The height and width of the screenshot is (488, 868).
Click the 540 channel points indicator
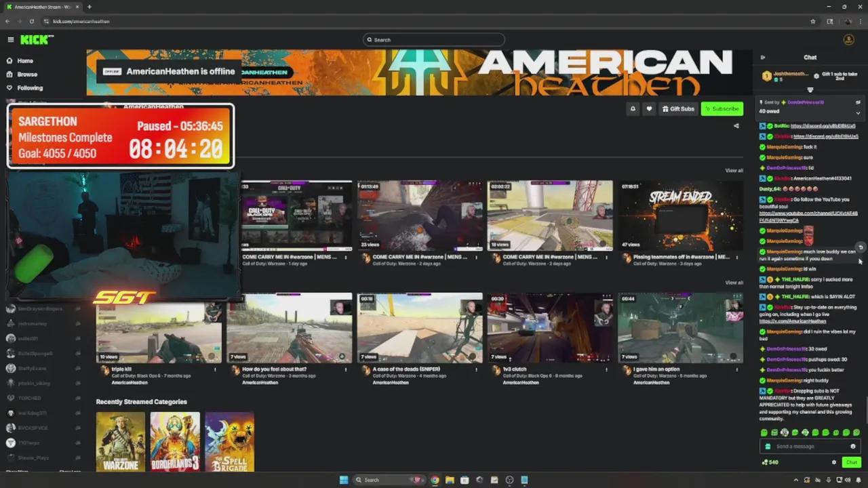pos(770,463)
